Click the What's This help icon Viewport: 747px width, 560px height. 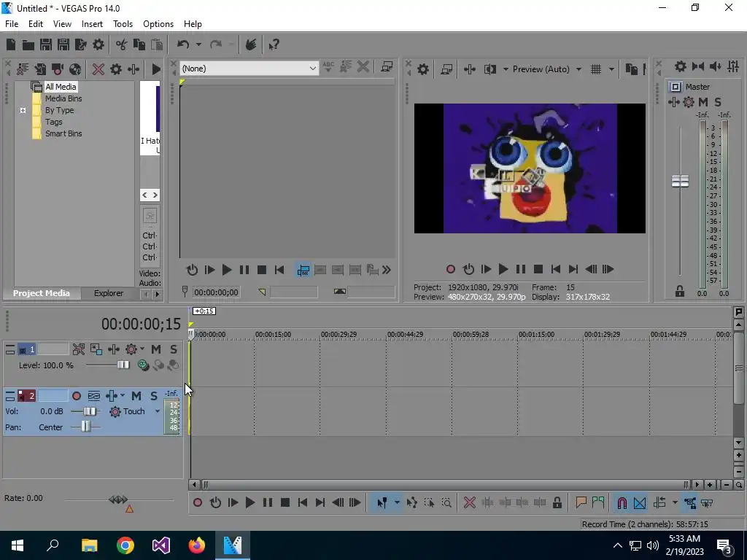click(x=274, y=44)
